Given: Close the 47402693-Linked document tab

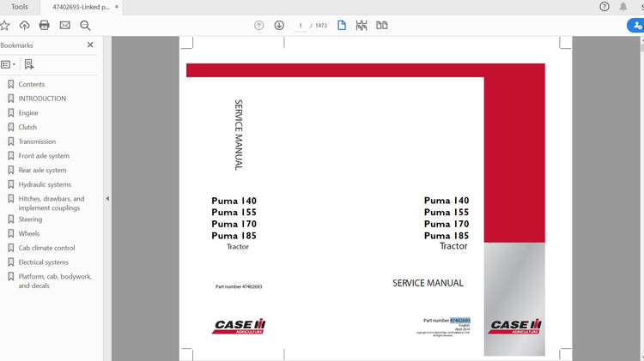Looking at the screenshot, I should (117, 7).
